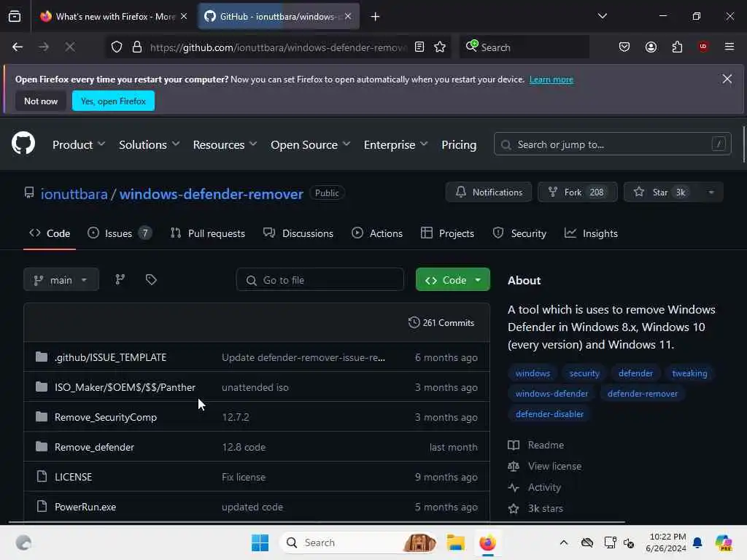Click the Notifications button
Screen dimensions: 747x560
click(x=489, y=192)
